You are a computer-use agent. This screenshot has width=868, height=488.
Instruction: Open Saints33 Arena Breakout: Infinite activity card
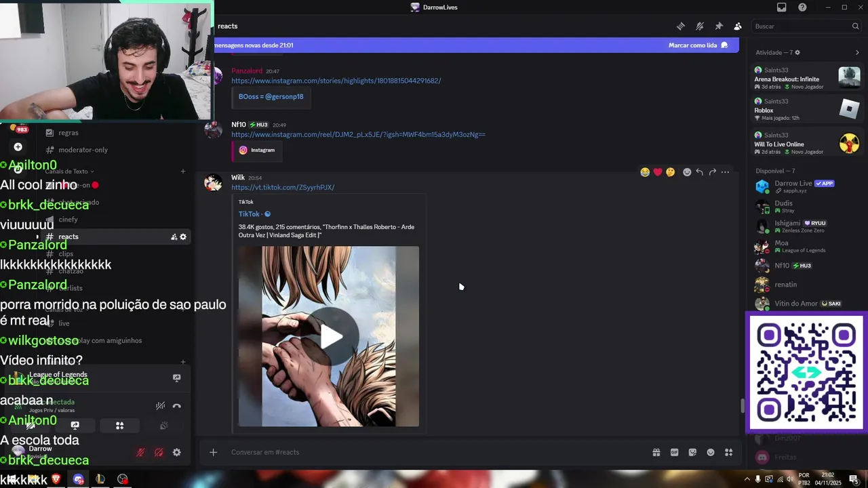pyautogui.click(x=807, y=78)
